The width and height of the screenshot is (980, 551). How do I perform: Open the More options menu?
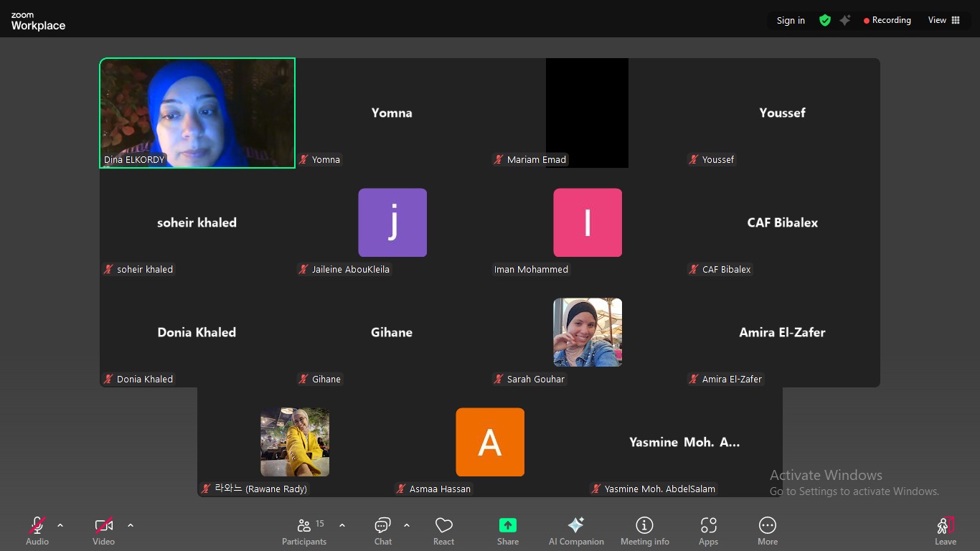(x=767, y=531)
